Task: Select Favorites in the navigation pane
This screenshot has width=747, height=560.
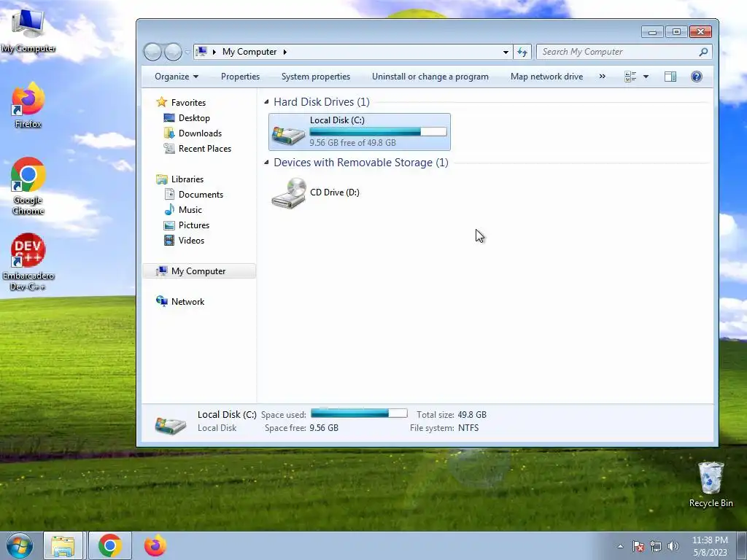Action: click(188, 102)
